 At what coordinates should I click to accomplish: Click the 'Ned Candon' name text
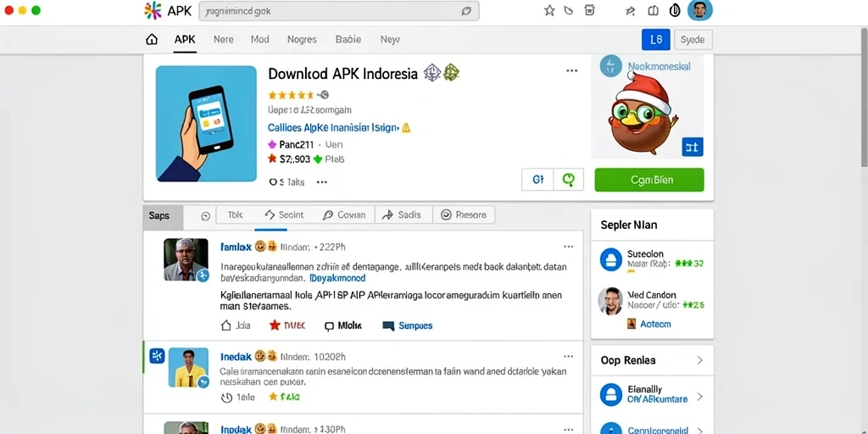point(652,295)
